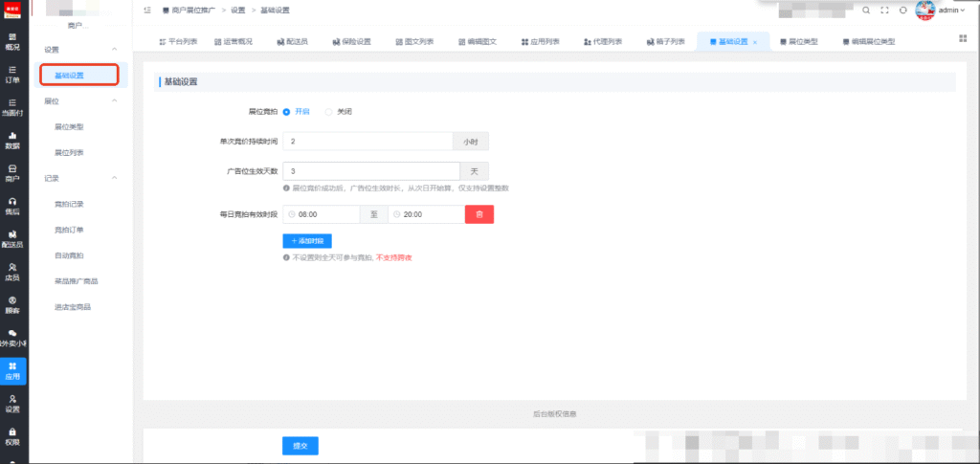Switch to the 展位类型 tab
980x464 pixels.
point(799,42)
